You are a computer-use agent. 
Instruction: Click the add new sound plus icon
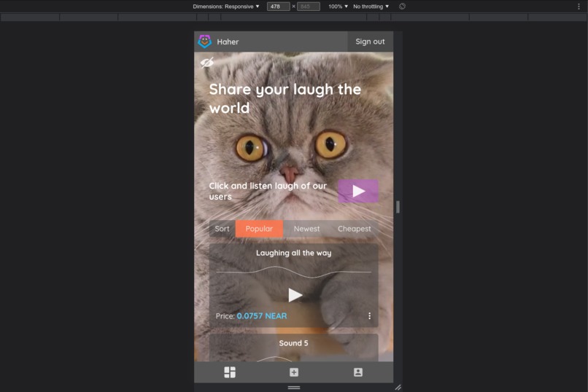pos(294,372)
